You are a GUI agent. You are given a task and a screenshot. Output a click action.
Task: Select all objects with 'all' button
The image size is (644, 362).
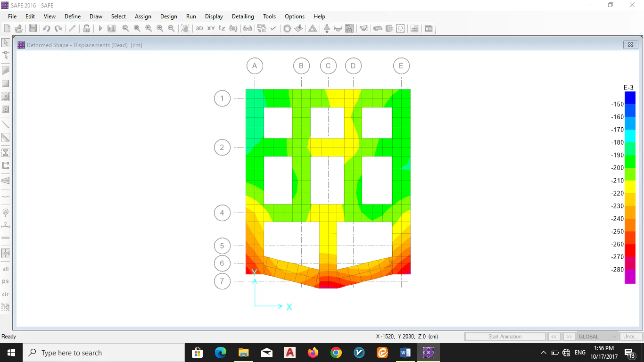tap(6, 269)
